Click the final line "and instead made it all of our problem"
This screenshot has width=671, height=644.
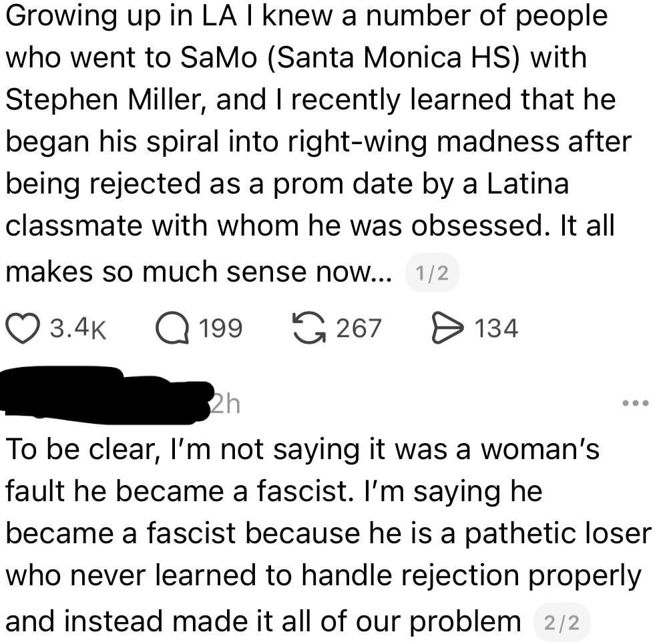[263, 621]
